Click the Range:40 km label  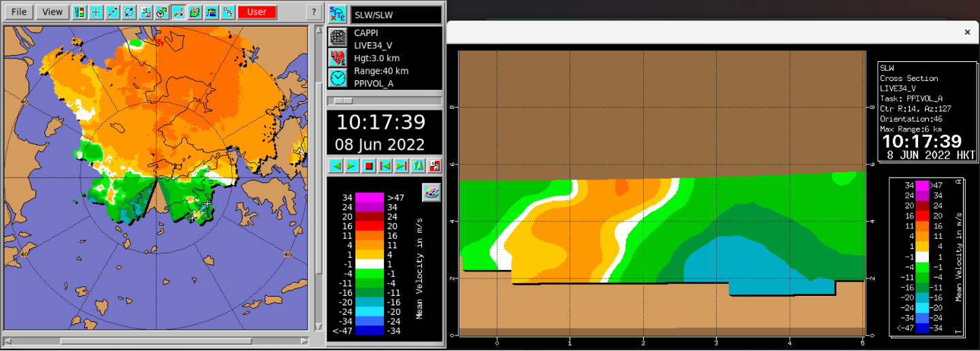381,71
